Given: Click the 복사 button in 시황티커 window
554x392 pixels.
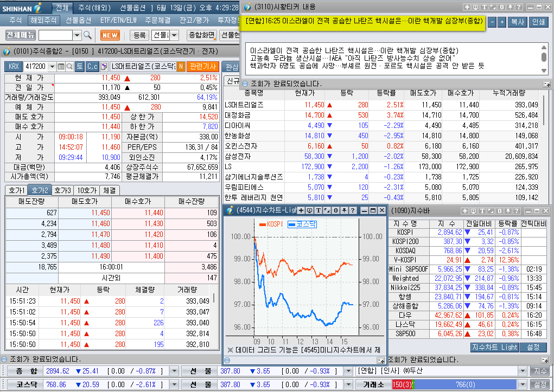Looking at the screenshot, I should coord(517,22).
